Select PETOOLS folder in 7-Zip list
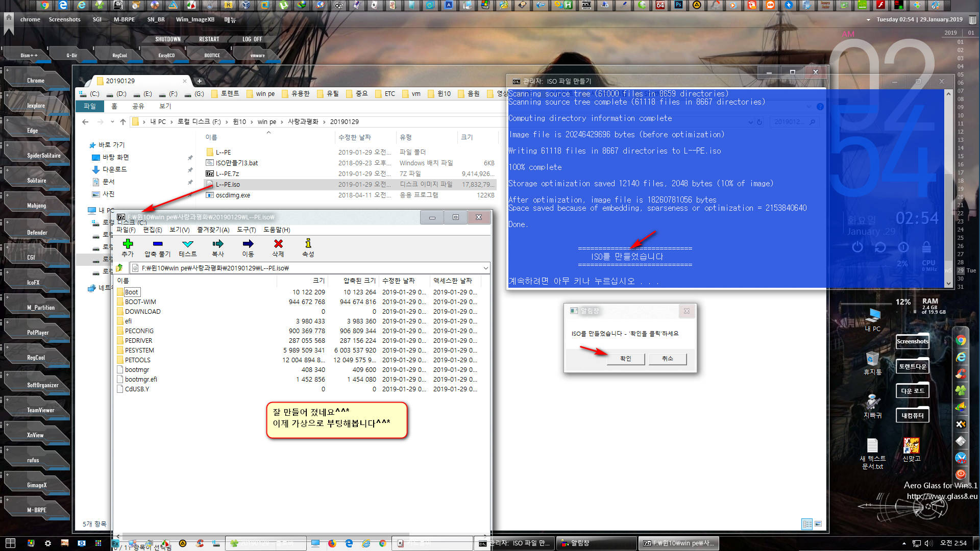Screen dimensions: 980x551 (138, 360)
